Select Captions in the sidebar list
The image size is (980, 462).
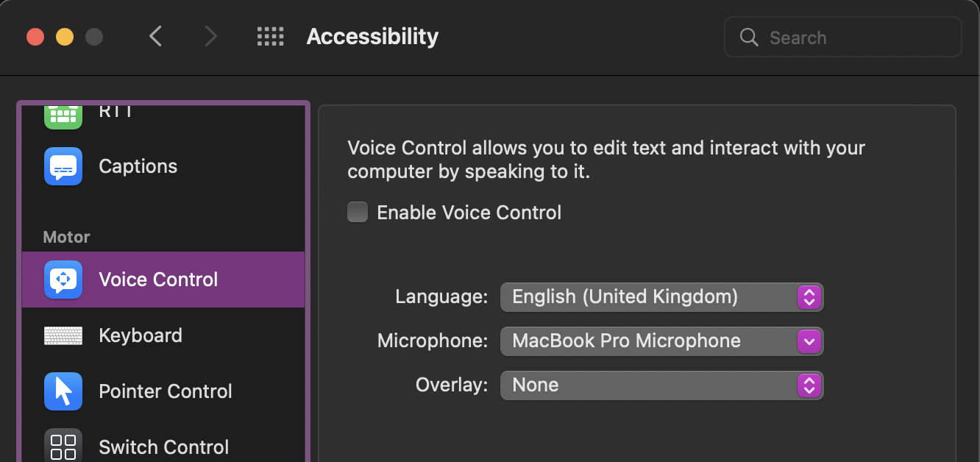[138, 166]
